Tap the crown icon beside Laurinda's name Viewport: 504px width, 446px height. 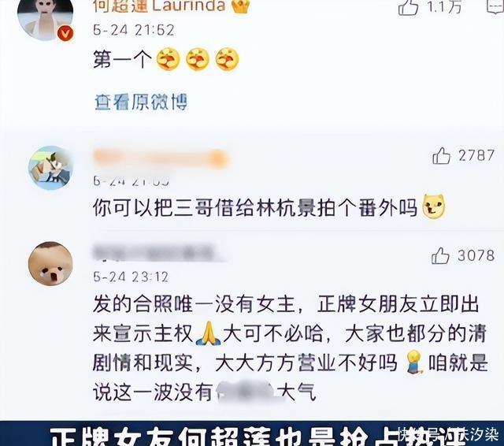(240, 6)
